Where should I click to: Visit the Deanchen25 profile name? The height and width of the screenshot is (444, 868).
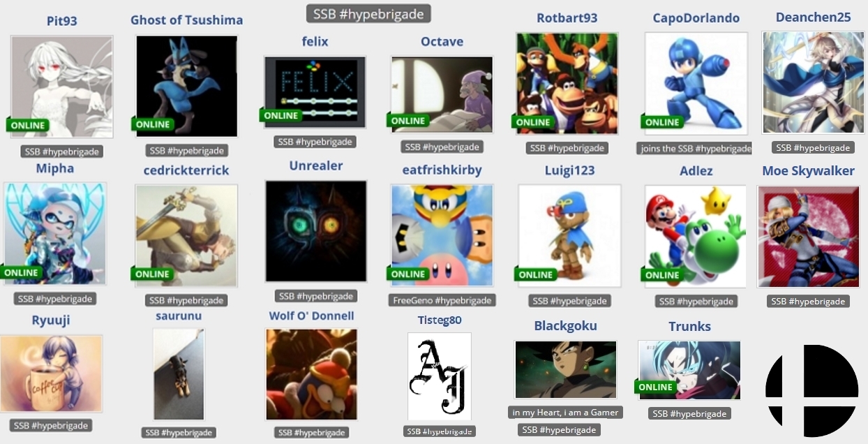tap(814, 17)
